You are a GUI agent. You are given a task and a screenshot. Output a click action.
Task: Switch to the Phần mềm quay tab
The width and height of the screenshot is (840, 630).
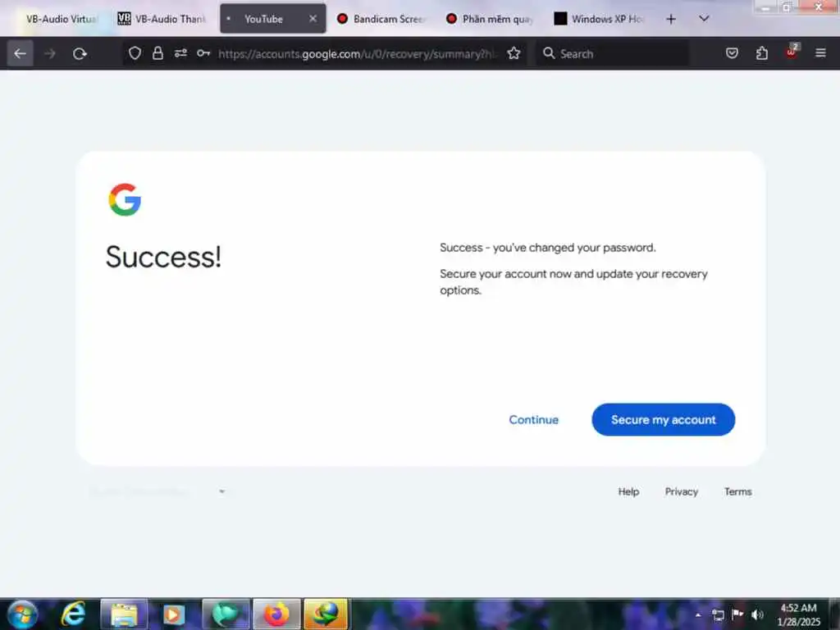(491, 20)
